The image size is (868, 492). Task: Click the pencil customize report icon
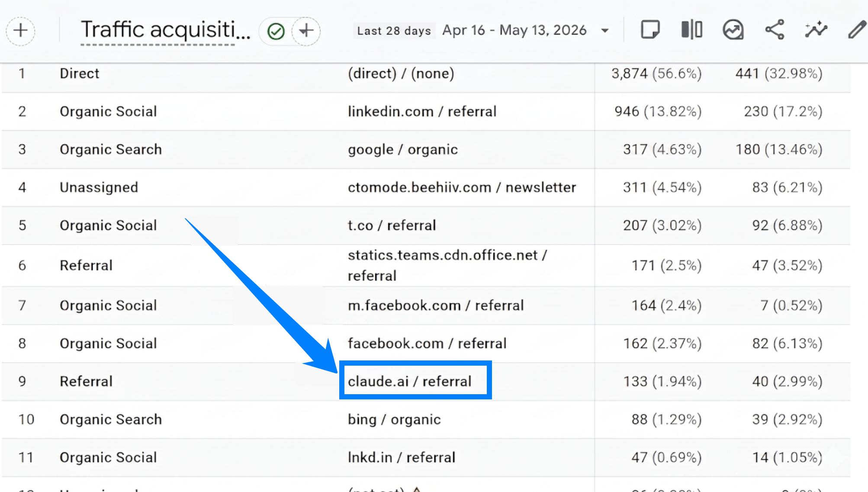(857, 30)
